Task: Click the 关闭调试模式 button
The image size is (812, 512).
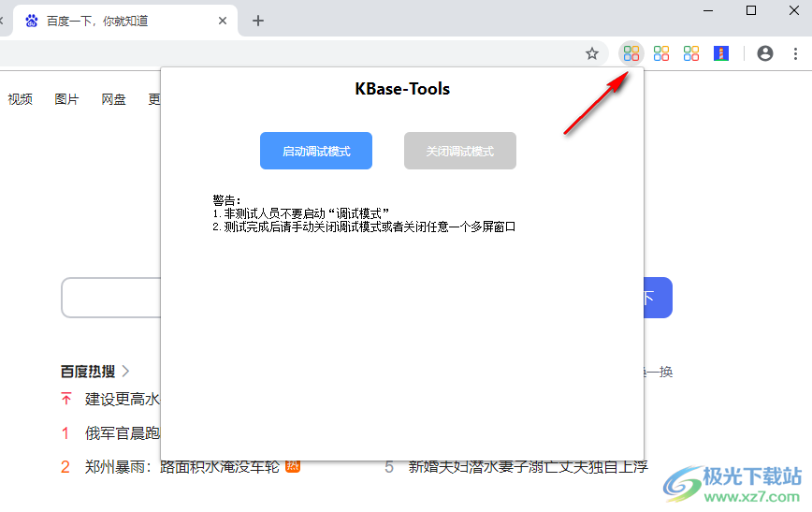Action: click(460, 151)
